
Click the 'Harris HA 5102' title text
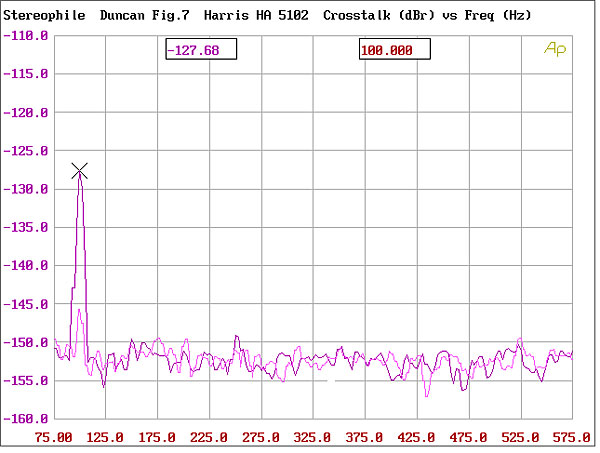pos(256,15)
